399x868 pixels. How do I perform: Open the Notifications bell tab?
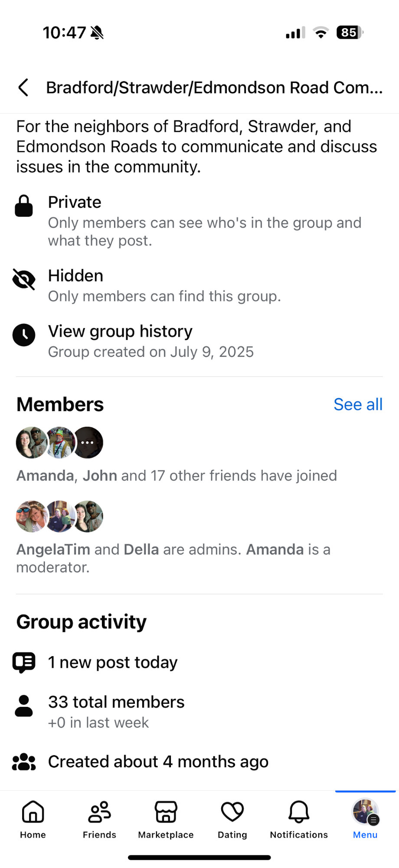point(299,819)
